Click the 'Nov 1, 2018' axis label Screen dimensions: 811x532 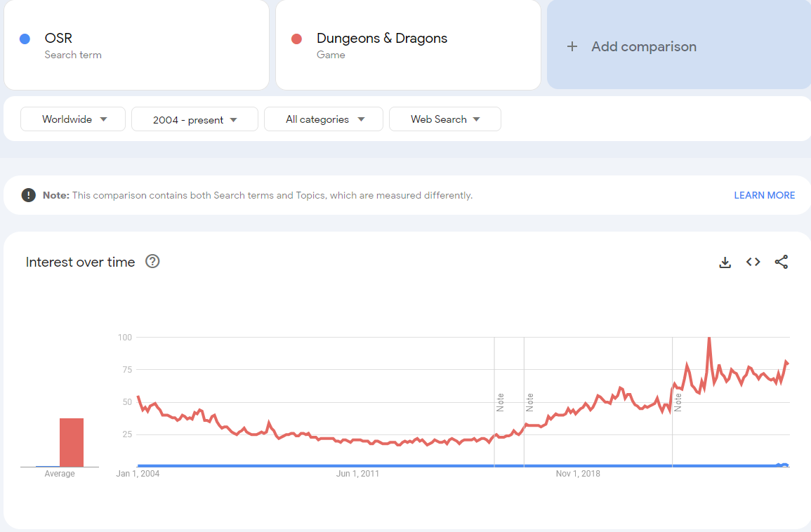[x=578, y=474]
